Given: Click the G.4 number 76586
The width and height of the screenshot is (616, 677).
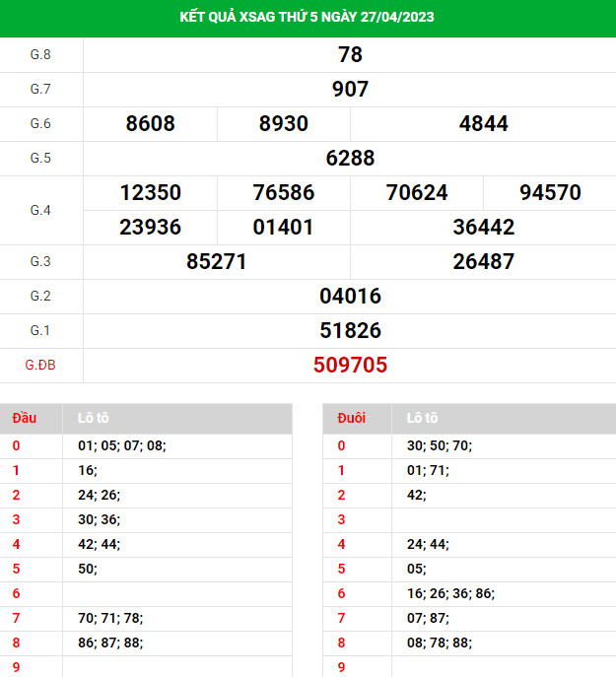Looking at the screenshot, I should 284,192.
